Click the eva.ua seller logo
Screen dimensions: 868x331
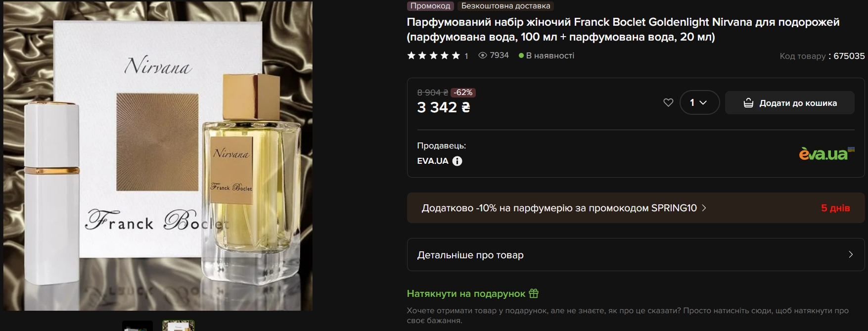tap(826, 154)
